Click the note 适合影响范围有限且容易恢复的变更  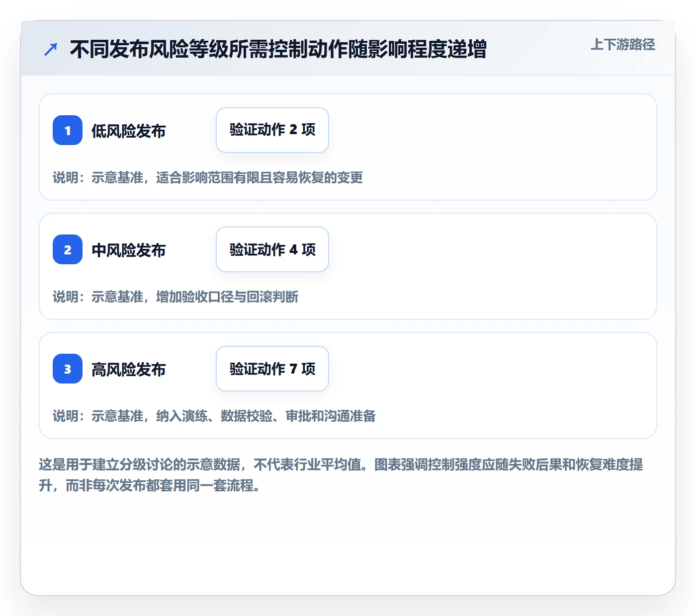[260, 178]
